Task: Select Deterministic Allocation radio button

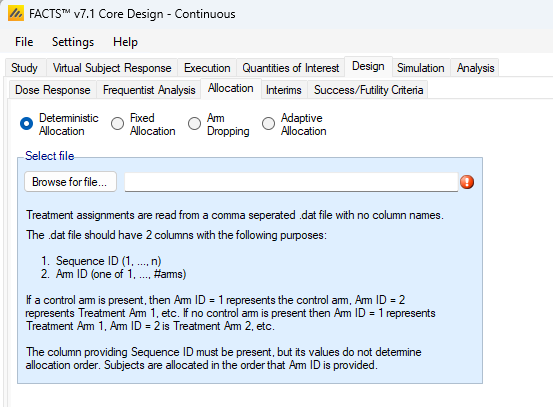Action: click(x=27, y=124)
